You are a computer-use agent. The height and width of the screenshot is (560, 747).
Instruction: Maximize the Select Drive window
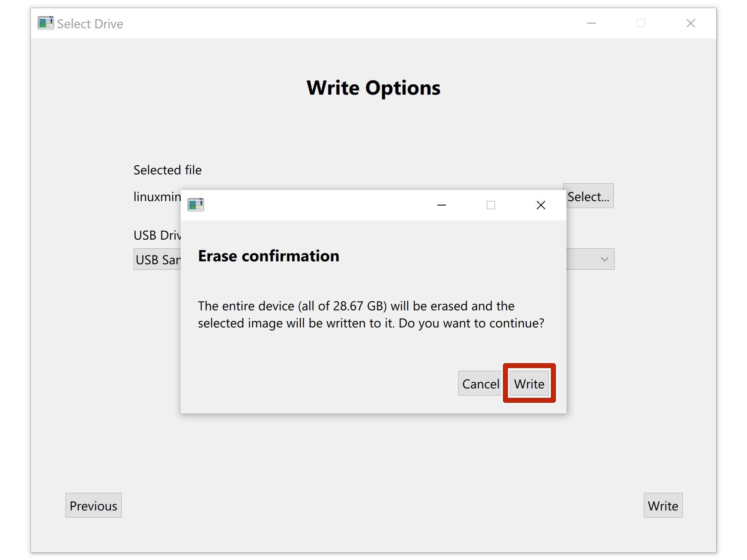tap(641, 23)
